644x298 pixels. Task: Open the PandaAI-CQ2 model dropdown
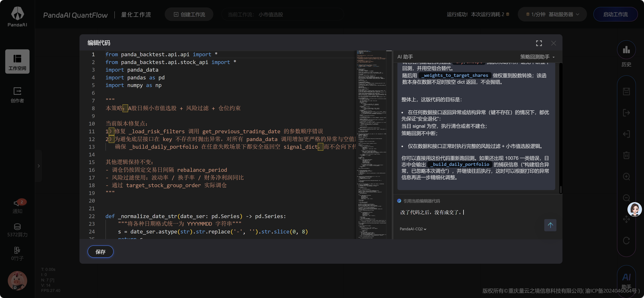(x=413, y=229)
